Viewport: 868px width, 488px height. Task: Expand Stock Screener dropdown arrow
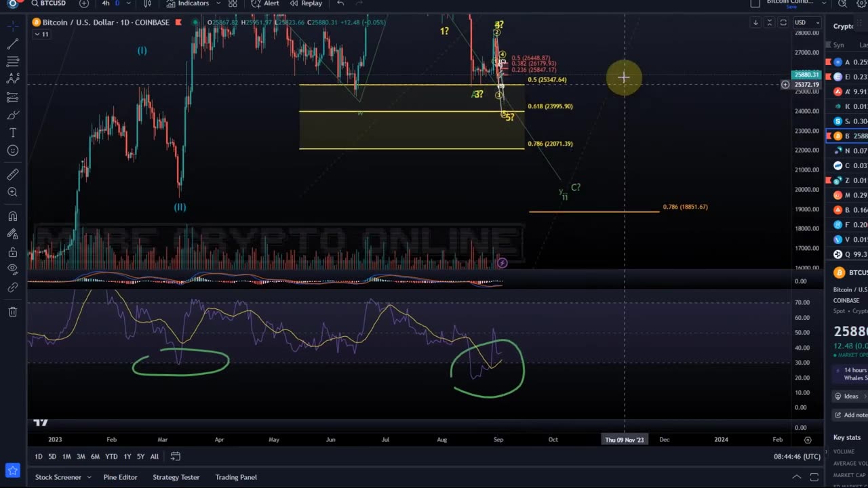pyautogui.click(x=89, y=477)
